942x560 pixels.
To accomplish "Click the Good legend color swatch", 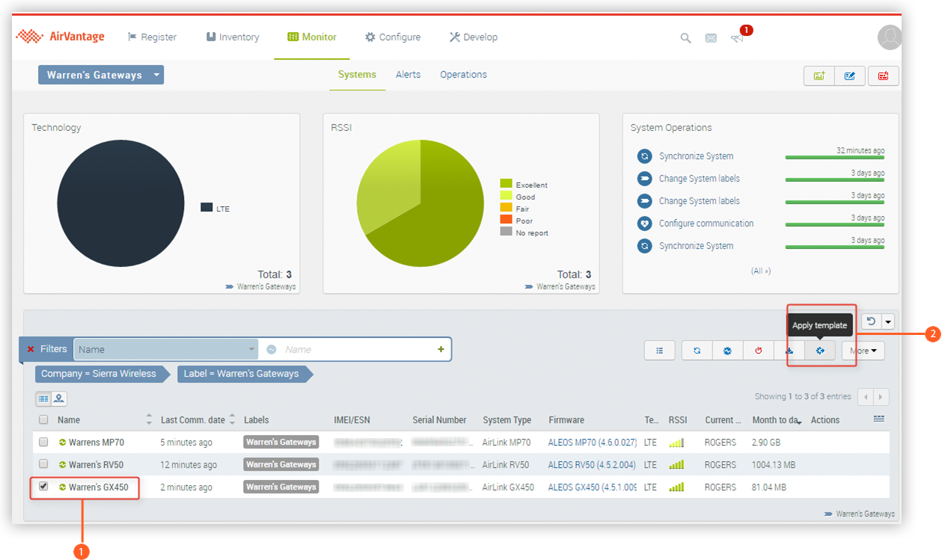I will [x=506, y=196].
